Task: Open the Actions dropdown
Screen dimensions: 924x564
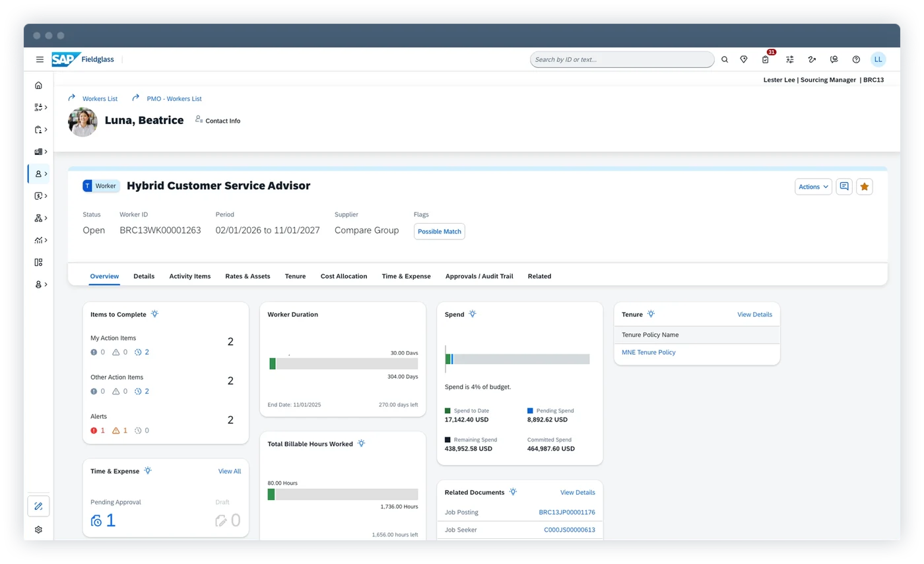Action: 813,187
